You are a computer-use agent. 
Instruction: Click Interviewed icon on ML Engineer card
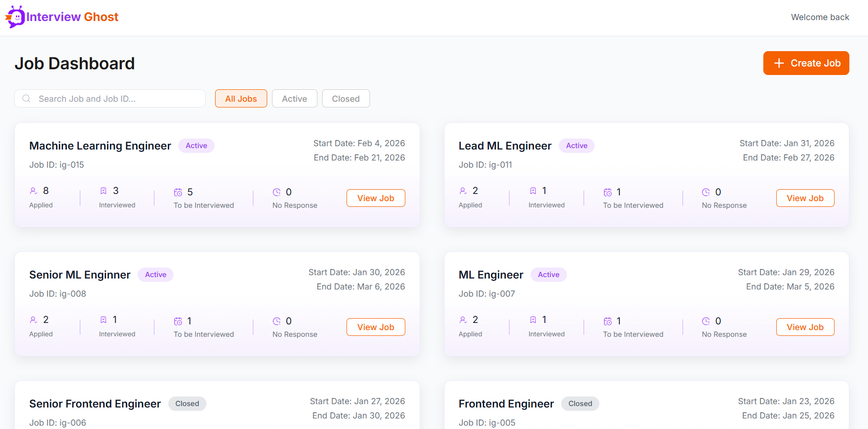click(x=533, y=320)
